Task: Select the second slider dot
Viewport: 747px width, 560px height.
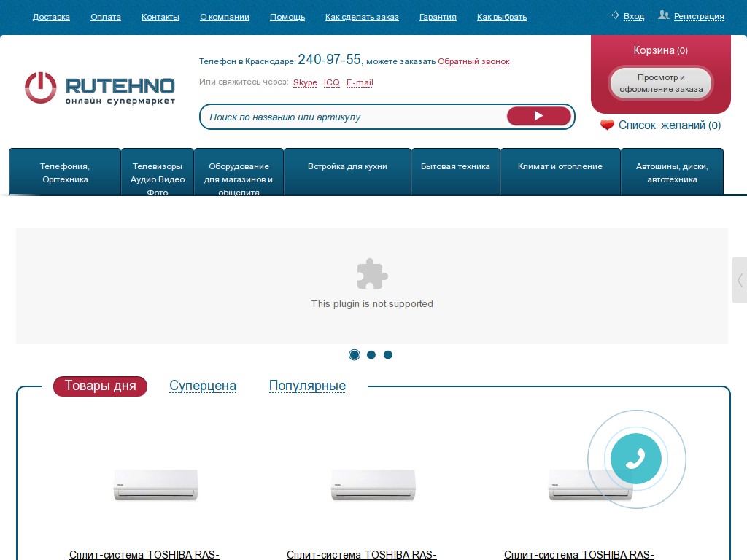Action: click(x=371, y=355)
